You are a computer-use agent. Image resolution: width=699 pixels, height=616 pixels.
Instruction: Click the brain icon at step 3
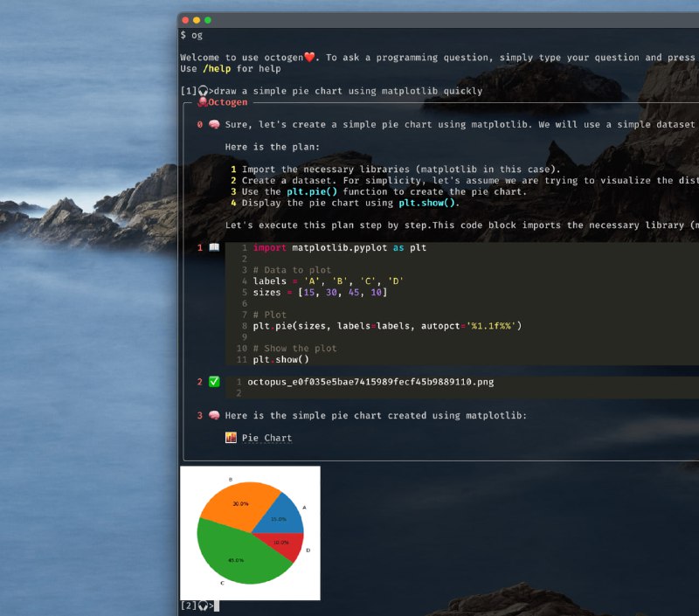point(213,416)
